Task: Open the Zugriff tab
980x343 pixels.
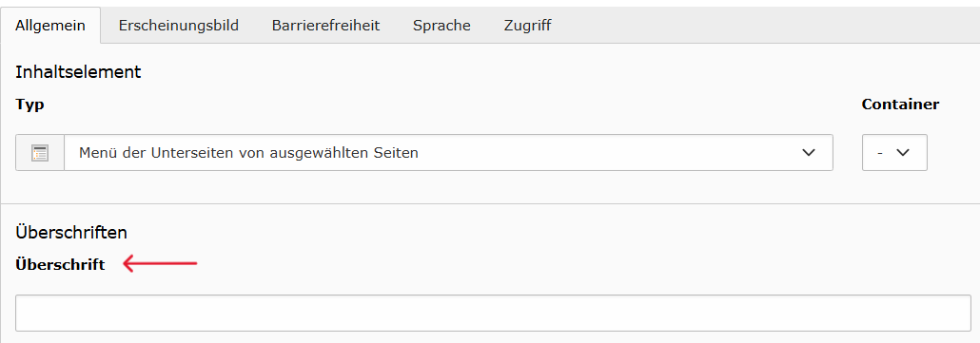Action: tap(527, 26)
